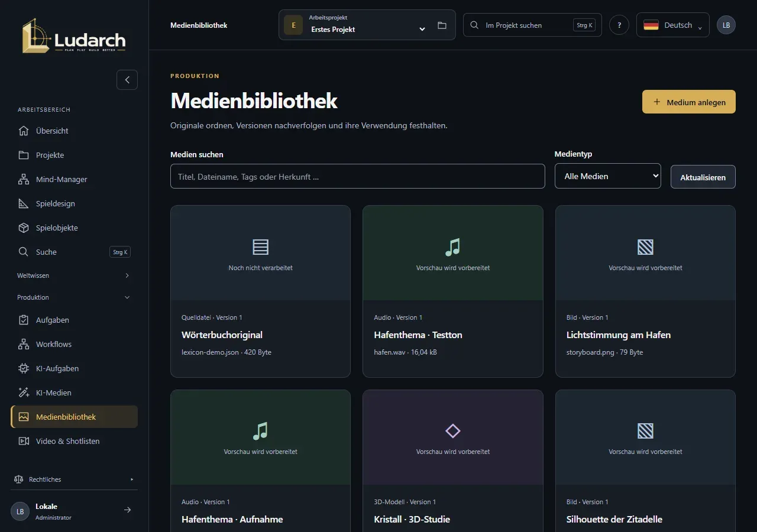Click the help question mark button
This screenshot has height=532, width=757.
pos(619,25)
